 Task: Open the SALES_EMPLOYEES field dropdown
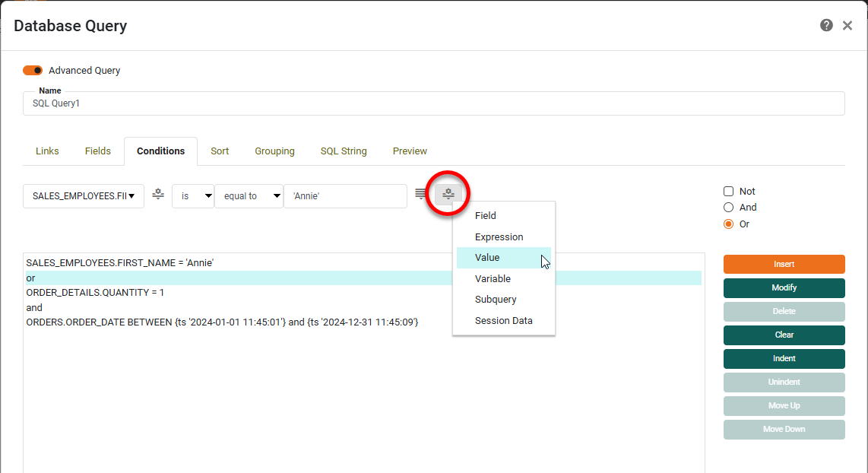coord(83,195)
